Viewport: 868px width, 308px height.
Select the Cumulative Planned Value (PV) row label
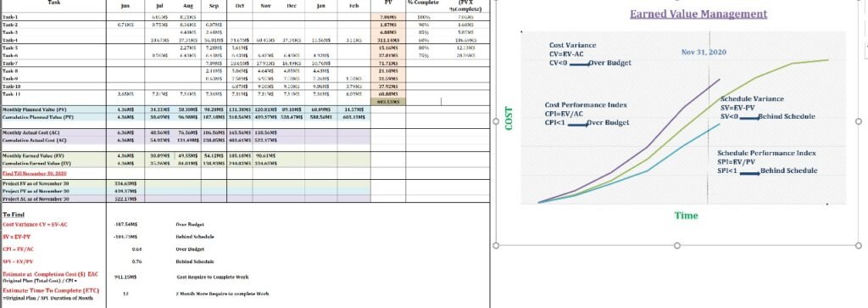tap(38, 117)
